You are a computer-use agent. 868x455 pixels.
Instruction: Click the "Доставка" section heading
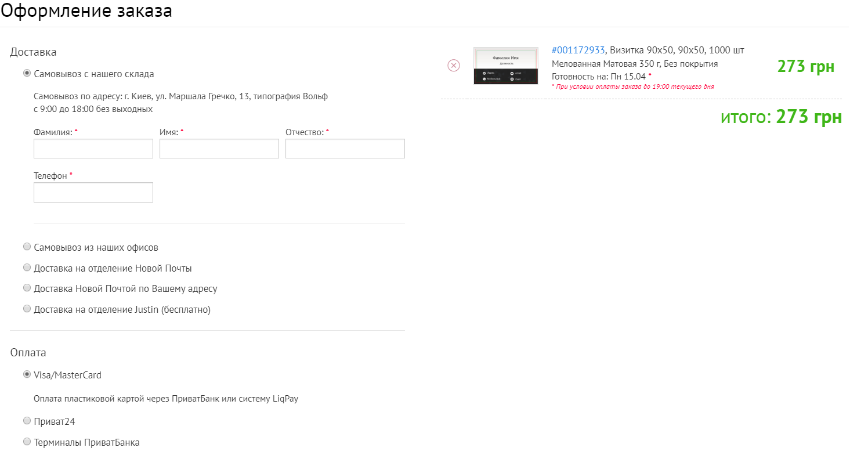click(x=34, y=52)
